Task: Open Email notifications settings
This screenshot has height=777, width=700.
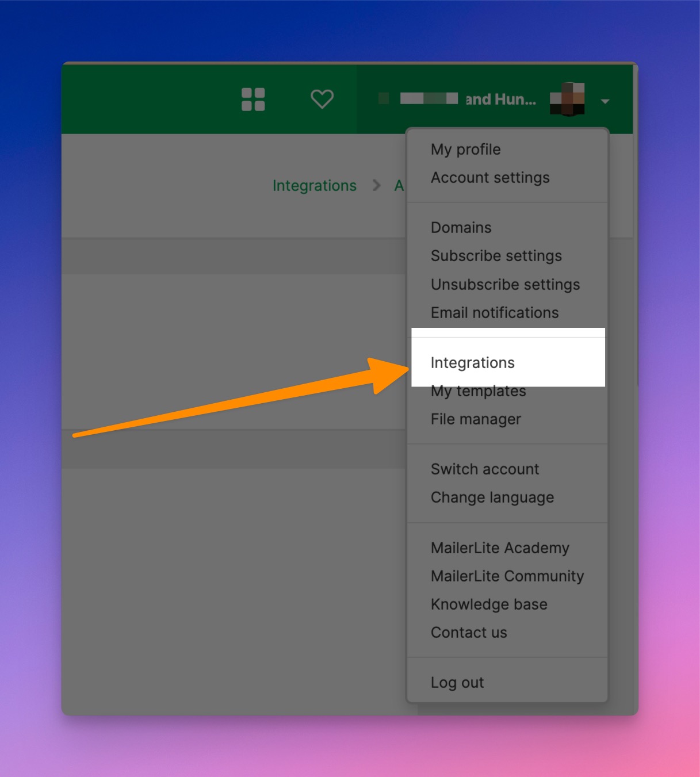Action: click(x=494, y=313)
